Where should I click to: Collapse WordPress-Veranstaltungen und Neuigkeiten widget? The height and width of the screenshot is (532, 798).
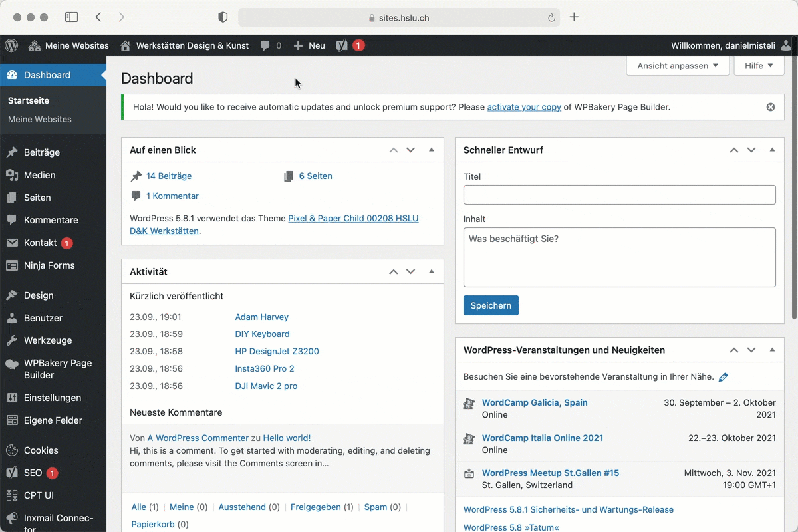coord(772,350)
